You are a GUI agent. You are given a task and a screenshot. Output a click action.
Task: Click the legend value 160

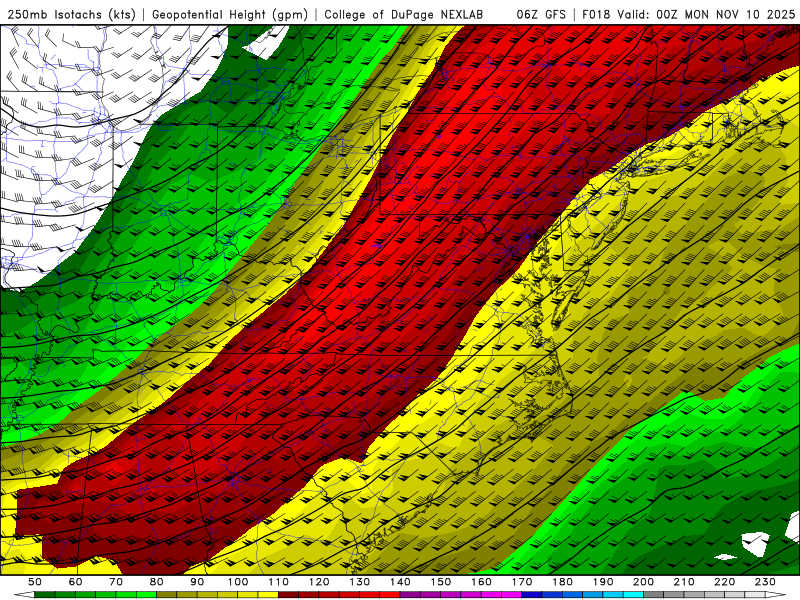click(x=481, y=582)
